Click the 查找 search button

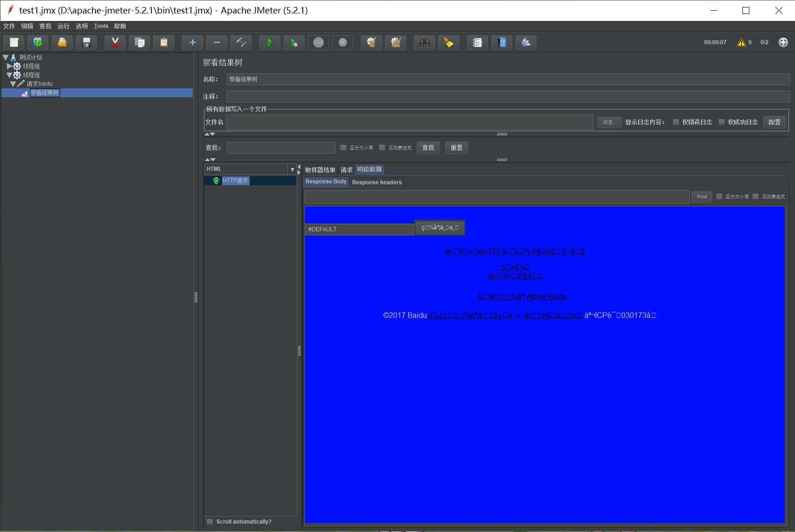tap(428, 148)
